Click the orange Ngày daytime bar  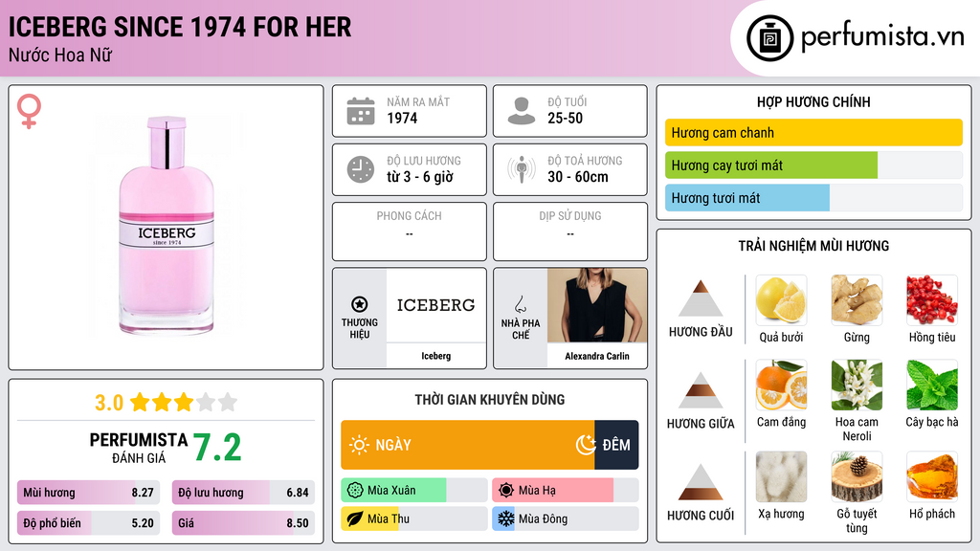tap(467, 445)
